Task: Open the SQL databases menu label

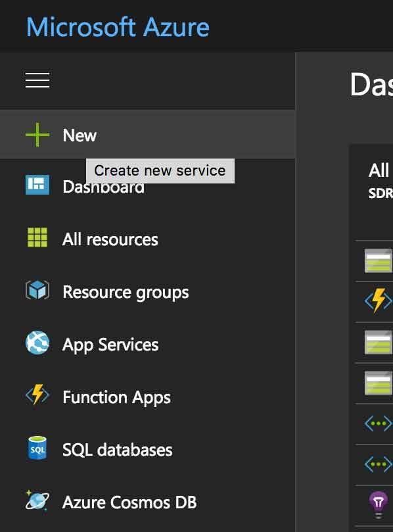Action: click(118, 450)
